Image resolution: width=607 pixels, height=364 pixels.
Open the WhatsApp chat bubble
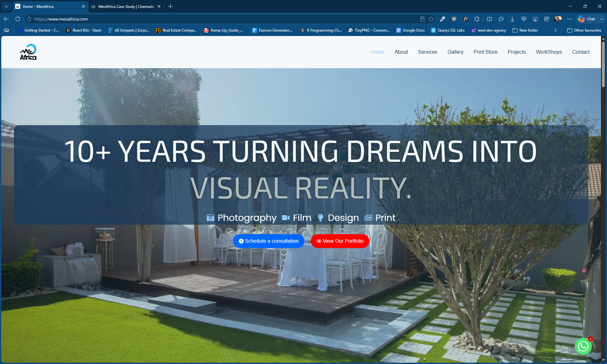tap(583, 346)
